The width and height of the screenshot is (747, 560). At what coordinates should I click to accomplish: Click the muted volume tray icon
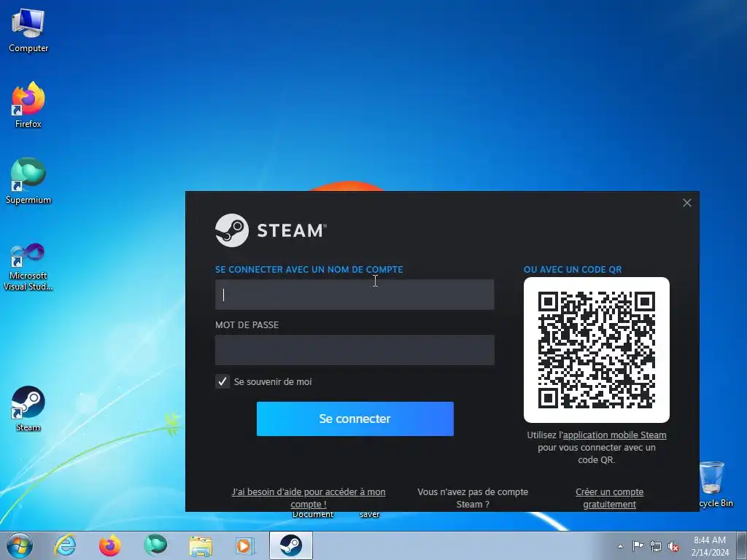point(673,546)
